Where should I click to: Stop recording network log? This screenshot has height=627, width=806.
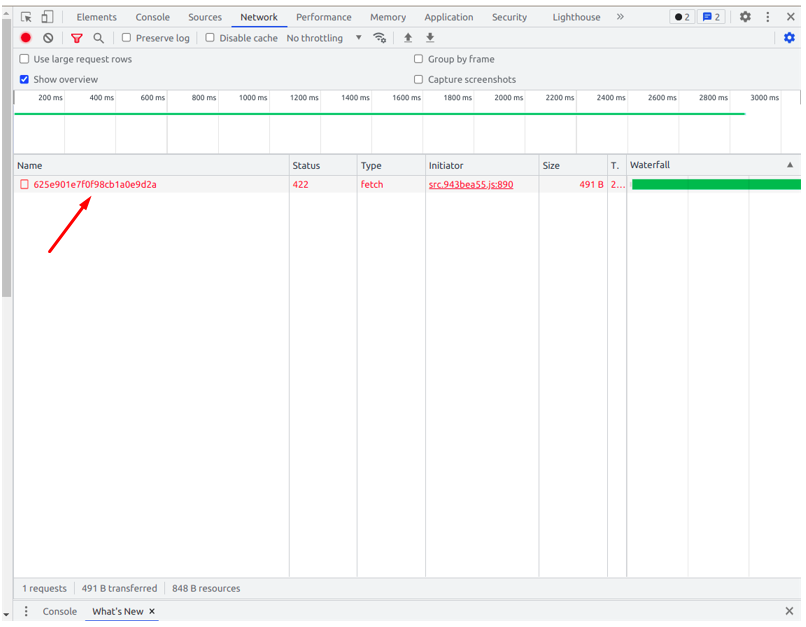(26, 38)
